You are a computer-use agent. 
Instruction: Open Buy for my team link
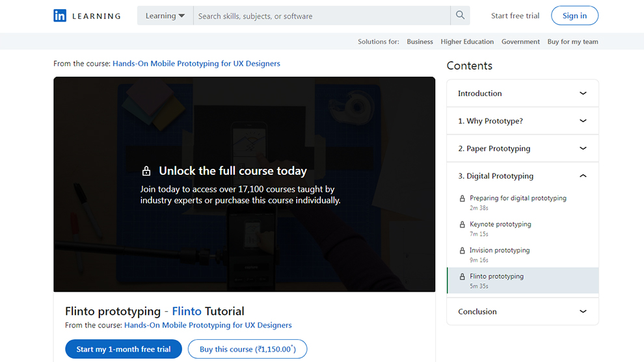tap(572, 42)
